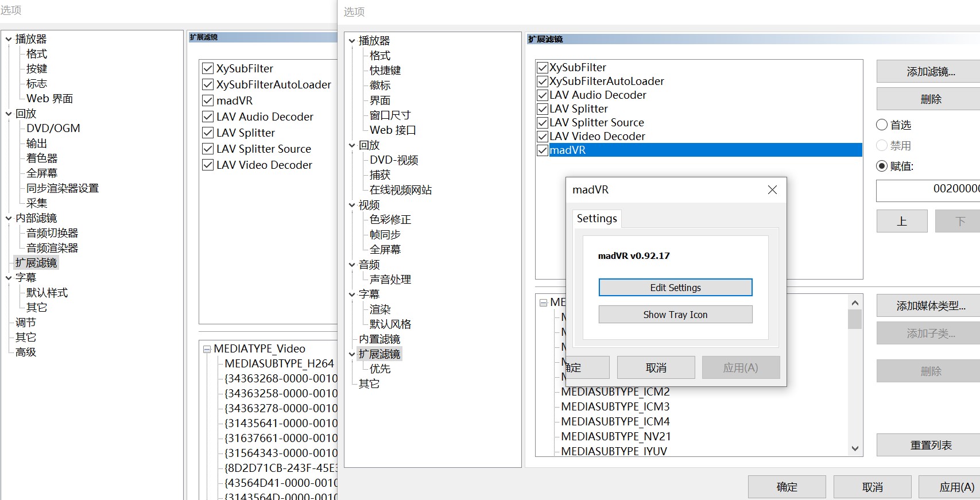Toggle LAV Video Decoder checkbox in right window

coord(543,136)
